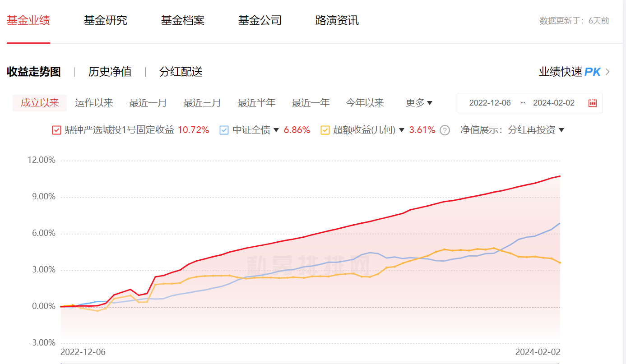Click the 9.00% y-axis label
The height and width of the screenshot is (364, 626).
click(x=44, y=197)
